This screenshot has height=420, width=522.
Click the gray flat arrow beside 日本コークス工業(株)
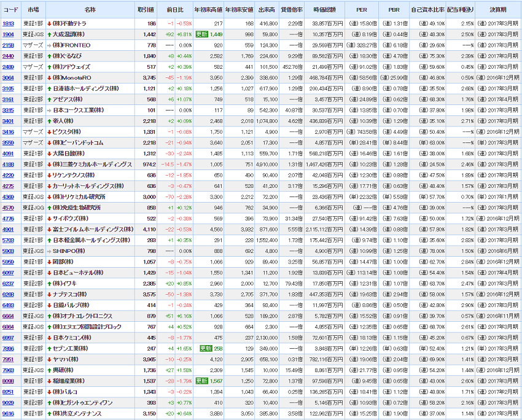49,110
